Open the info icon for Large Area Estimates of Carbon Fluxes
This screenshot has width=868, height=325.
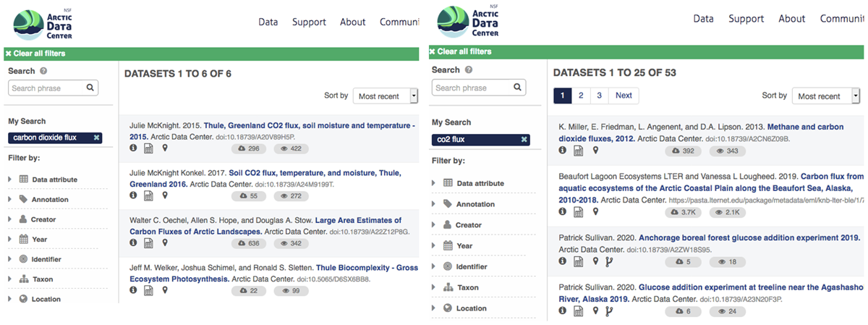point(133,243)
